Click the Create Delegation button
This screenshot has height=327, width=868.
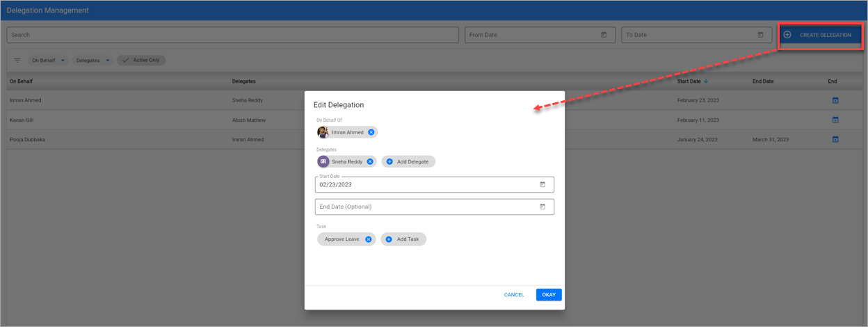tap(821, 35)
